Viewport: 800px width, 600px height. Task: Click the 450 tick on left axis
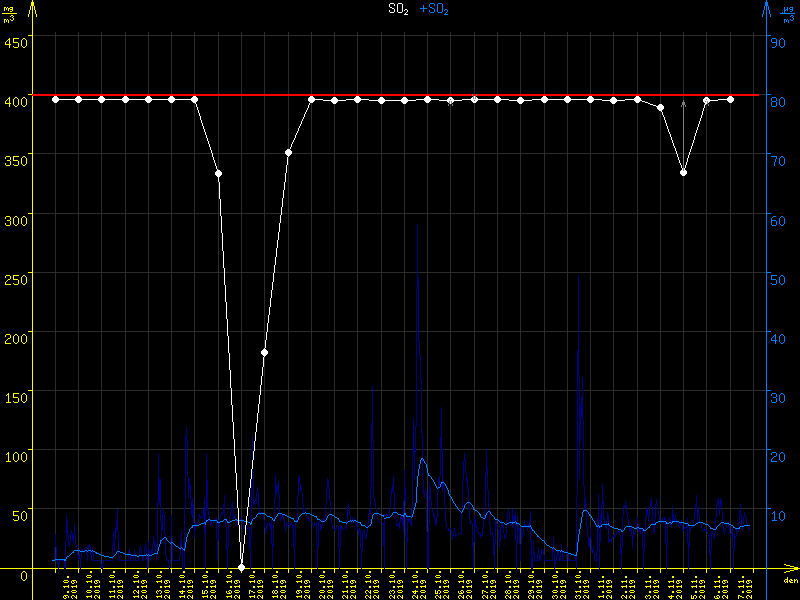click(x=16, y=42)
